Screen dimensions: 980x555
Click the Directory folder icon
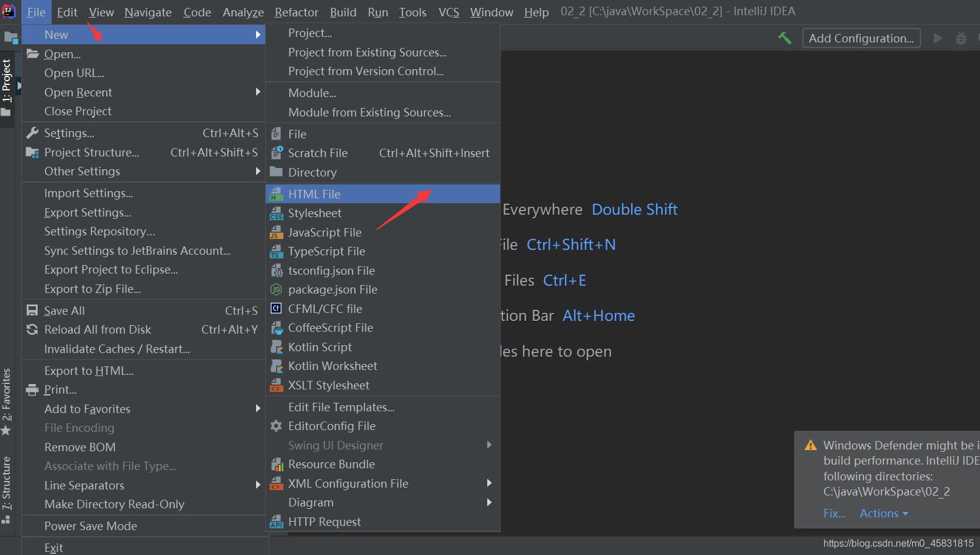(277, 172)
